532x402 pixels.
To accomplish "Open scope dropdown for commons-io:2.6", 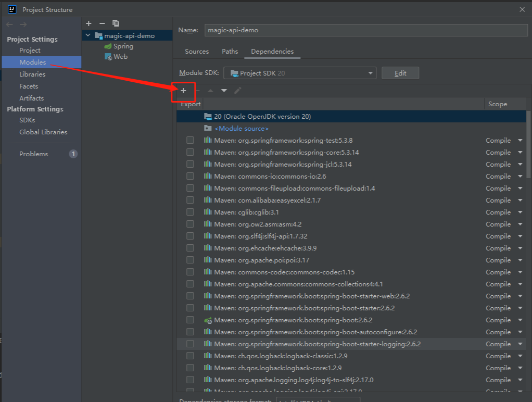I will [520, 176].
